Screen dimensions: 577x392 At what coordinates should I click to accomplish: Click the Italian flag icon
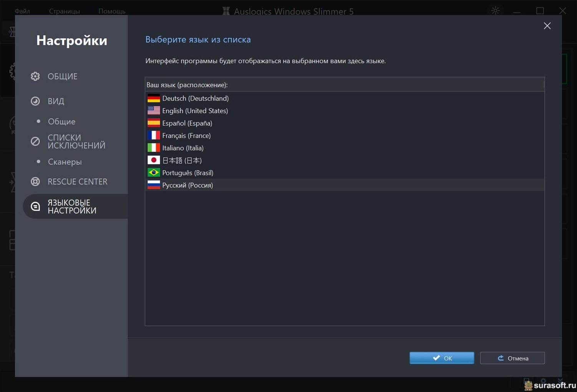pyautogui.click(x=154, y=148)
